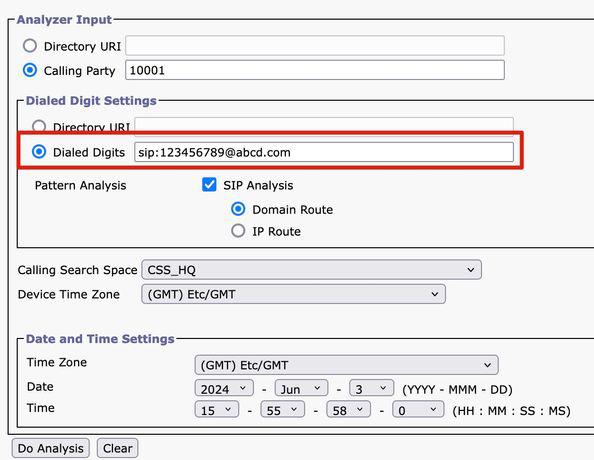This screenshot has width=594, height=460.
Task: Open the month Jun dropdown
Action: click(x=302, y=388)
